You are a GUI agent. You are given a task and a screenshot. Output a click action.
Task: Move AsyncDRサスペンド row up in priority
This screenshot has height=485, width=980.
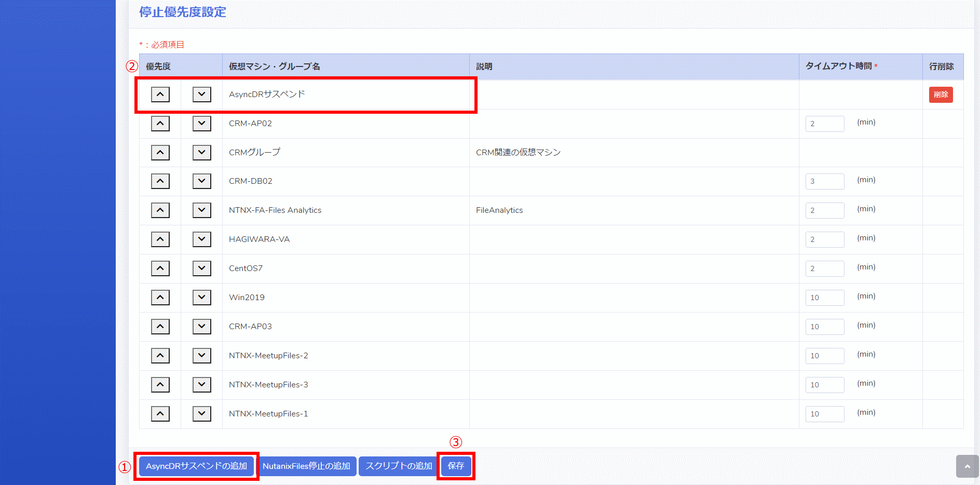click(160, 95)
